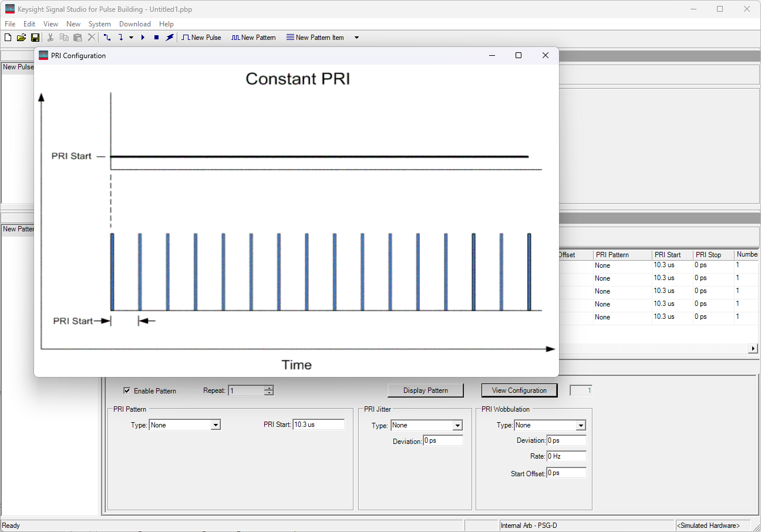Open the Download menu
Image resolution: width=761 pixels, height=532 pixels.
(134, 24)
